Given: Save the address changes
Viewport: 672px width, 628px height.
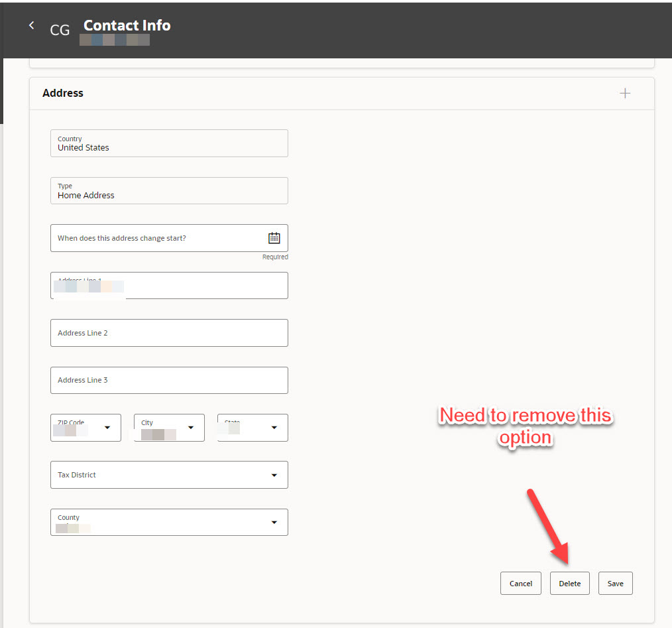Looking at the screenshot, I should pos(615,583).
